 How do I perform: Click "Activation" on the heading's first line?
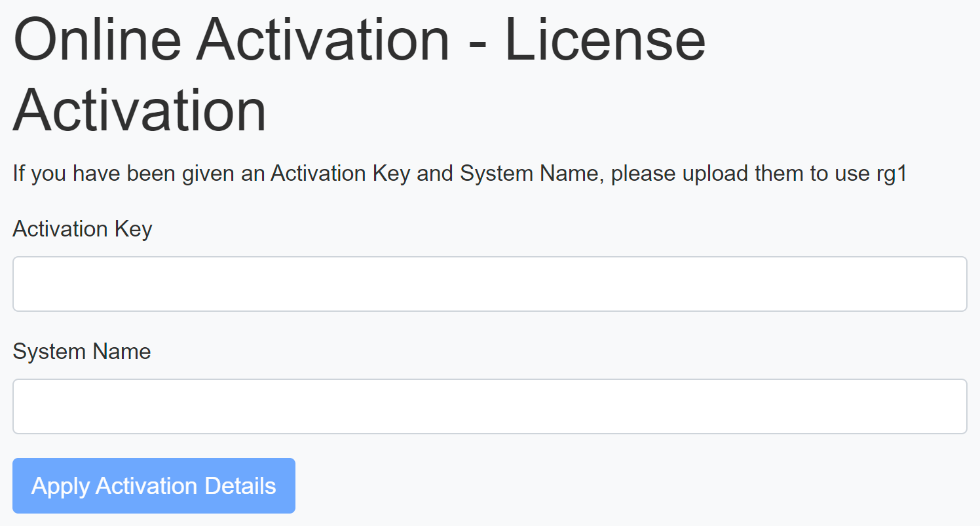(x=324, y=39)
